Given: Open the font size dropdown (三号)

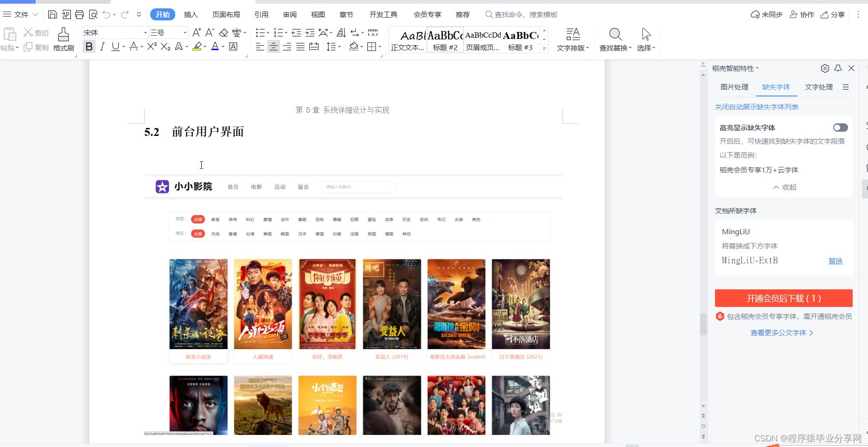Looking at the screenshot, I should tap(185, 32).
